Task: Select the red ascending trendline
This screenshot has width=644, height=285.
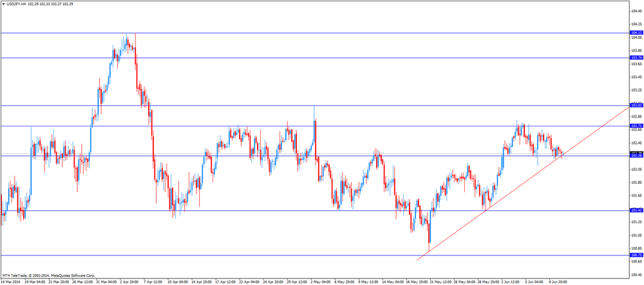Action: click(x=522, y=183)
